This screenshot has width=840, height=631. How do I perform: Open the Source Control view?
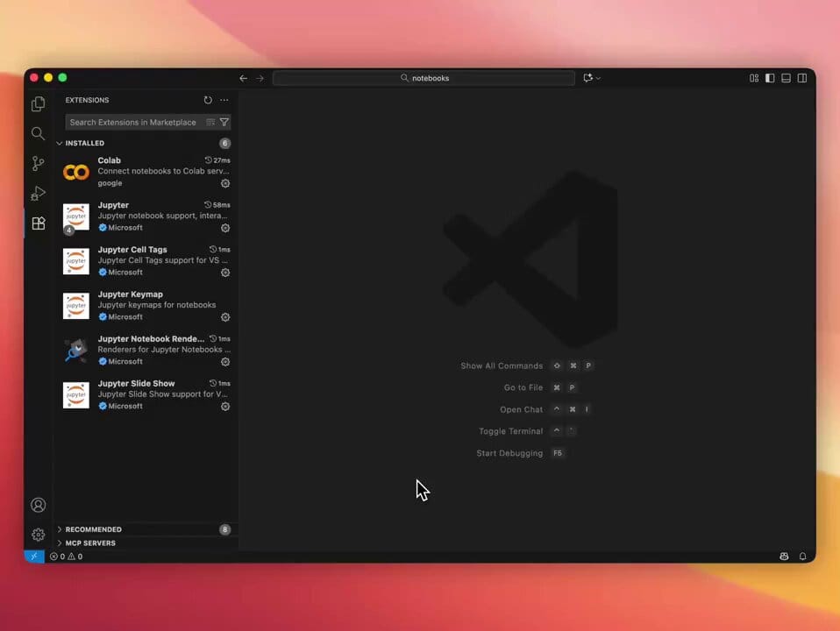(x=38, y=163)
